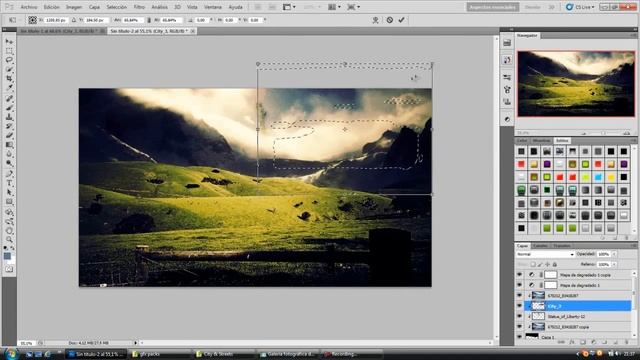This screenshot has width=640, height=360.
Task: Click the Aspectos esenciales workspace button
Action: point(493,7)
